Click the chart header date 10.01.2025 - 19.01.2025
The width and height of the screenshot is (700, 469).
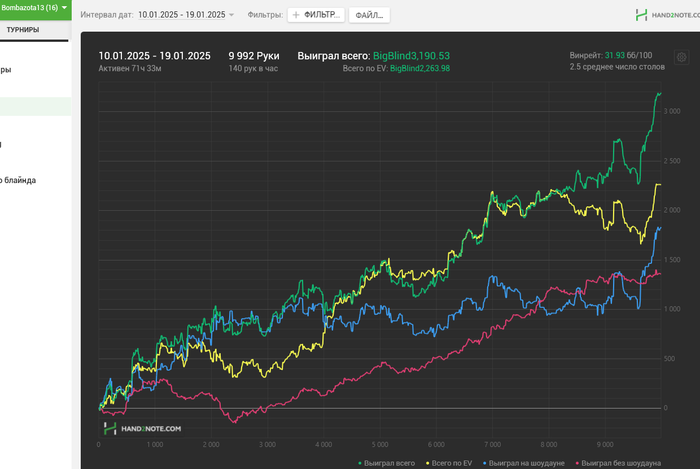point(154,56)
